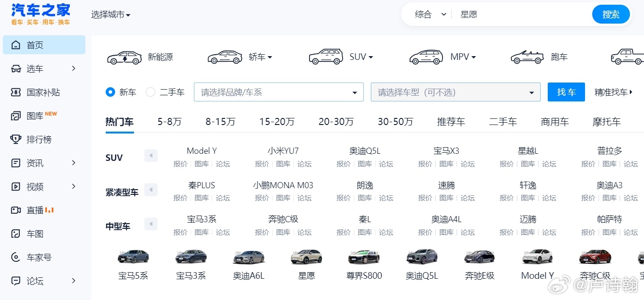Viewport: 644px width, 300px height.
Task: Open the 小米YU7 link
Action: tap(283, 151)
